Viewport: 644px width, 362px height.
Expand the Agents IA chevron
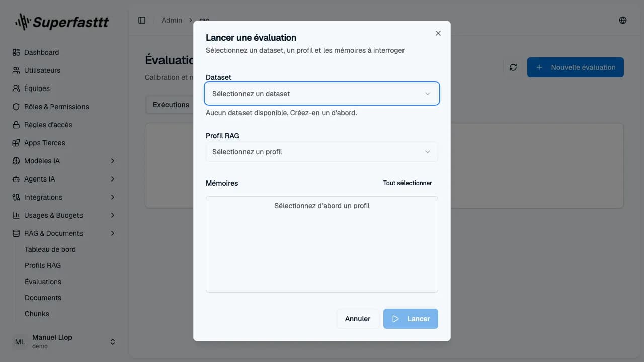[x=113, y=179]
